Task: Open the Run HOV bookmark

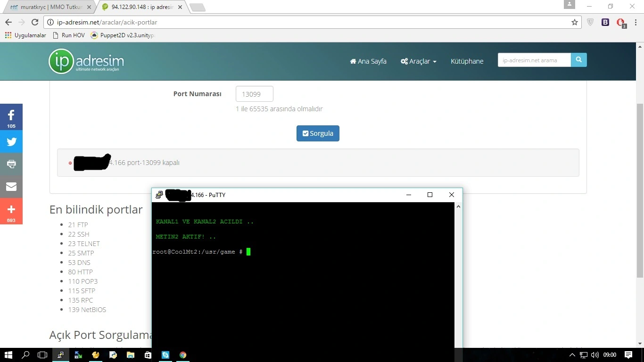Action: [69, 35]
